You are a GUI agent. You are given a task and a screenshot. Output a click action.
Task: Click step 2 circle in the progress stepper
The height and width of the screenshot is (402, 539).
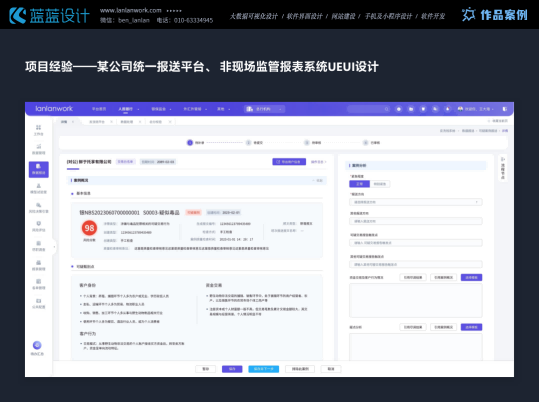click(x=248, y=142)
